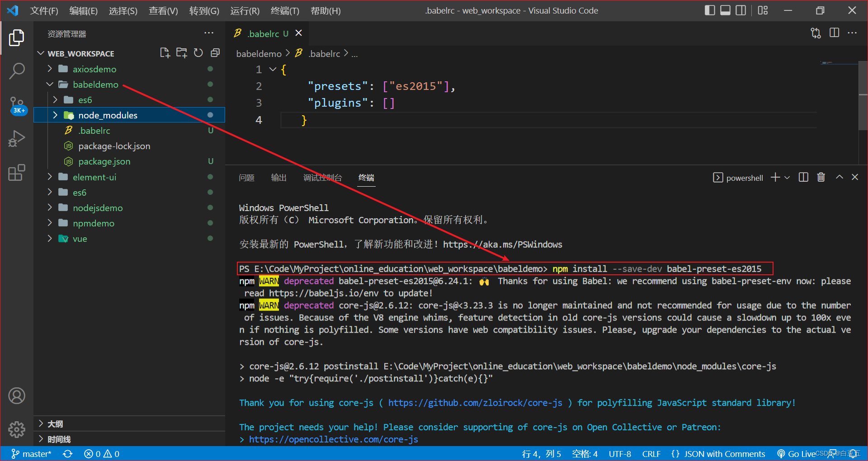Viewport: 868px width, 461px height.
Task: Open the 选择(S) menu
Action: point(123,10)
